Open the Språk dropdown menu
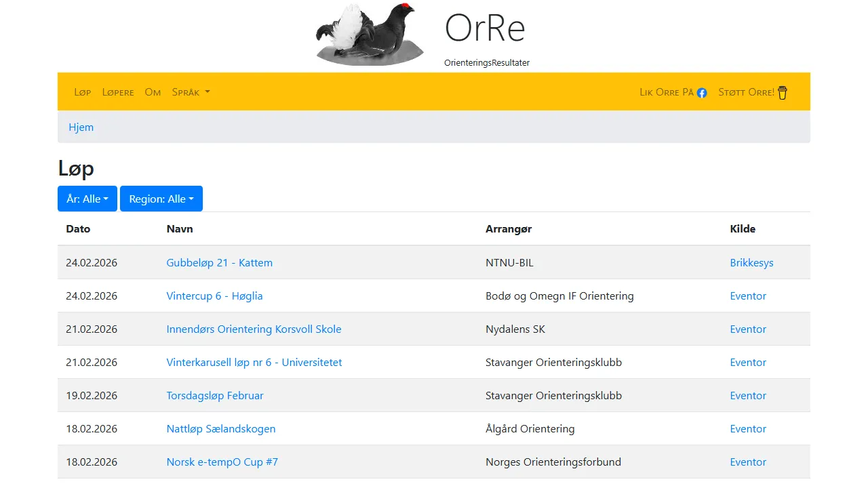The image size is (868, 488). click(x=191, y=91)
